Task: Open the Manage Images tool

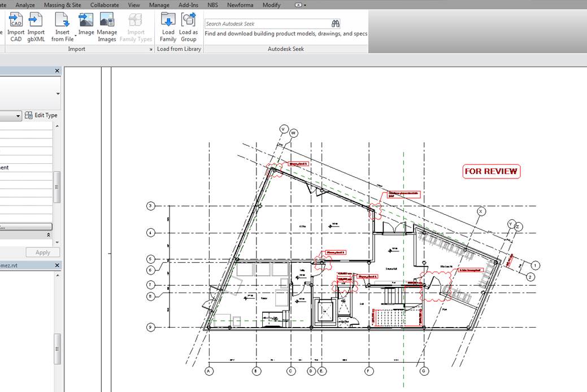Action: coord(107,27)
